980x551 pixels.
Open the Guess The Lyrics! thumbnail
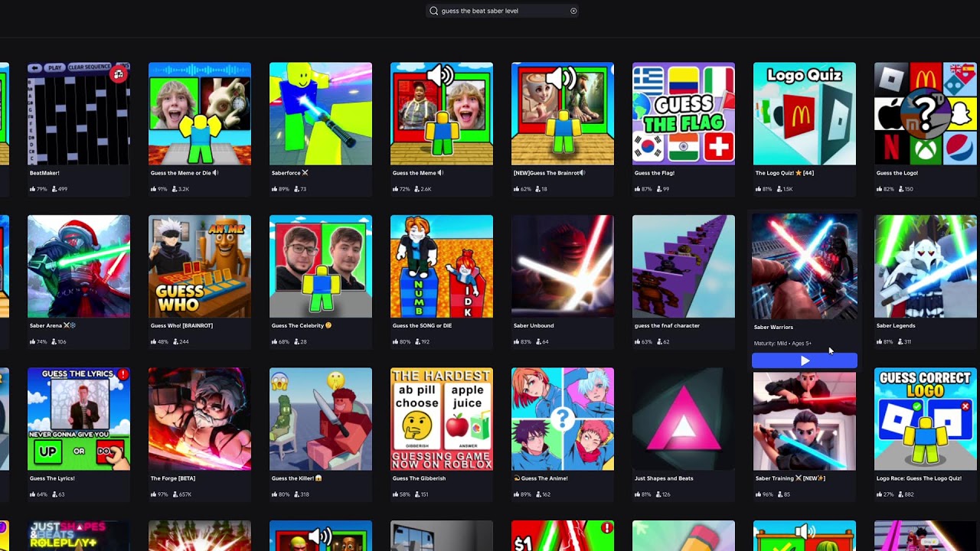click(79, 419)
